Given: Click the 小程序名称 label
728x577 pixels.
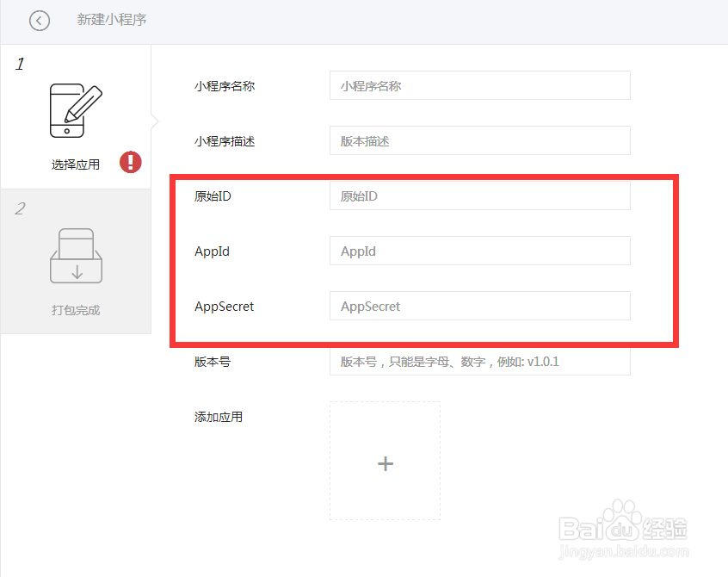Looking at the screenshot, I should 225,86.
